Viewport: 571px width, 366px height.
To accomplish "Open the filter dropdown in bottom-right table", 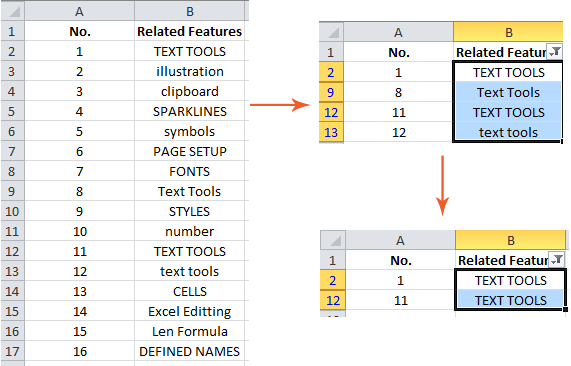I will [x=557, y=260].
